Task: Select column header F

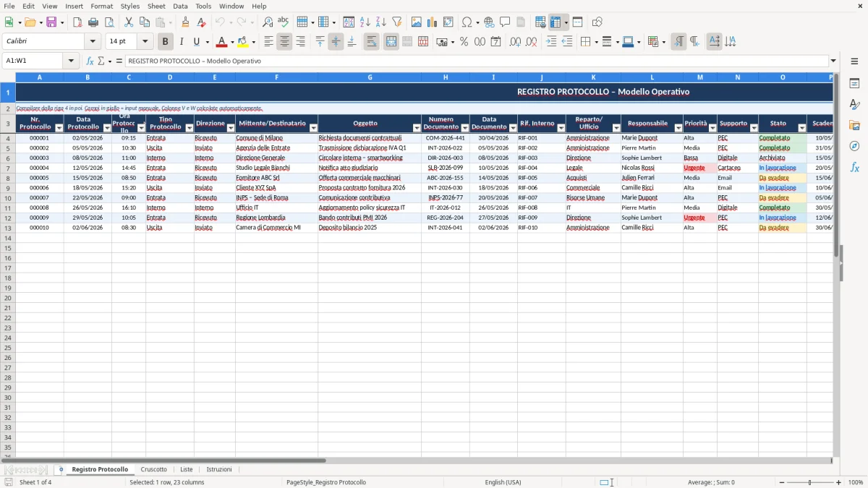Action: [276, 77]
